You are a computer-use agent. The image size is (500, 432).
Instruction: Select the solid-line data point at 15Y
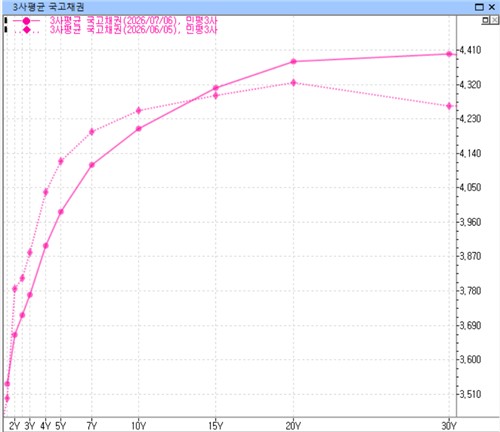point(216,88)
